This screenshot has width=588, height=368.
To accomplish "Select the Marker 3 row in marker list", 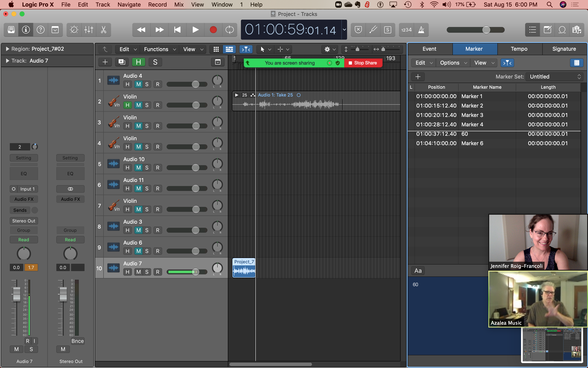I will [x=494, y=115].
